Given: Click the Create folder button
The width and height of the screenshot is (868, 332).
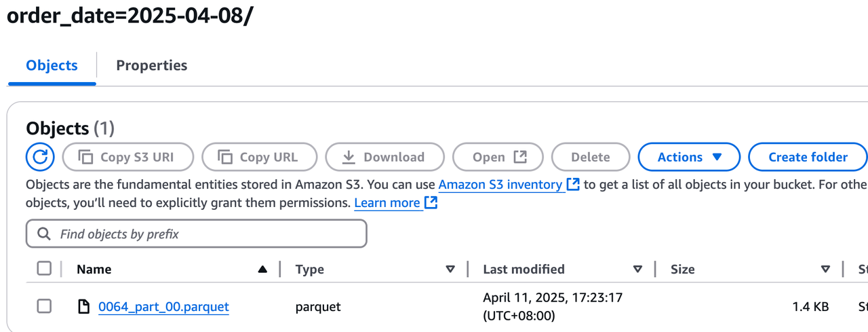Looking at the screenshot, I should [x=807, y=158].
